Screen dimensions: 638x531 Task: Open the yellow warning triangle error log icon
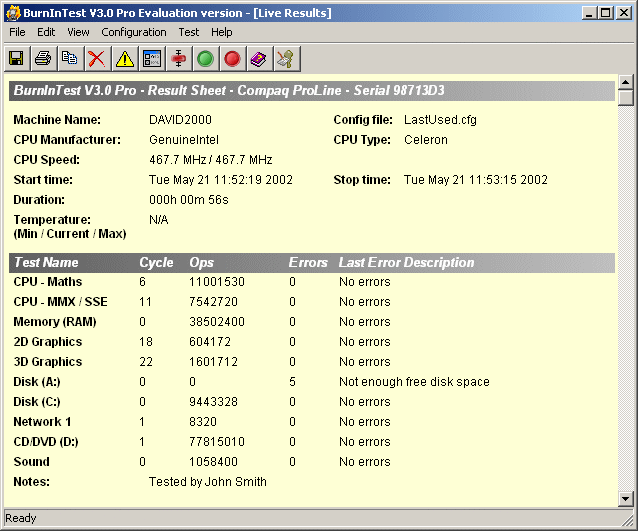point(125,59)
